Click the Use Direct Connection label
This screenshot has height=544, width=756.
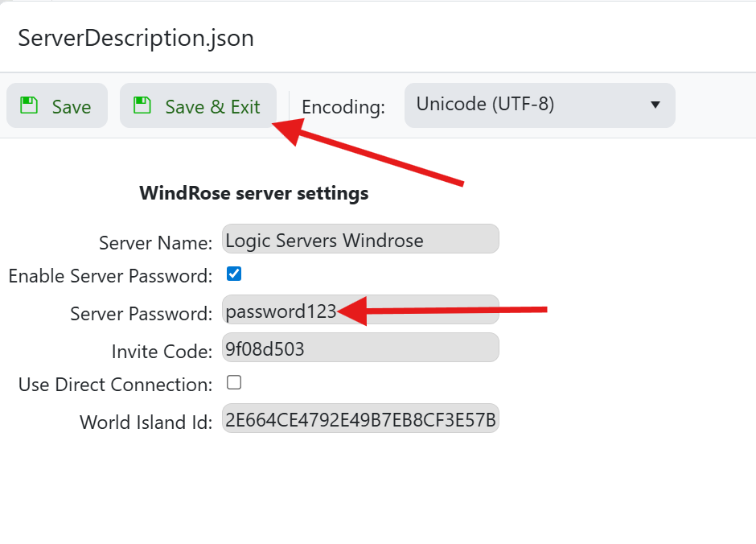tap(115, 385)
